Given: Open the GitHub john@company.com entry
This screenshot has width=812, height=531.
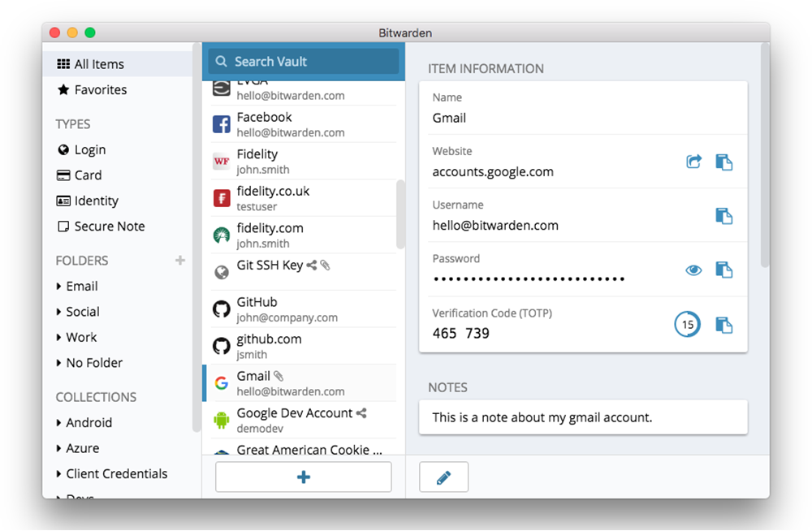Looking at the screenshot, I should point(304,309).
